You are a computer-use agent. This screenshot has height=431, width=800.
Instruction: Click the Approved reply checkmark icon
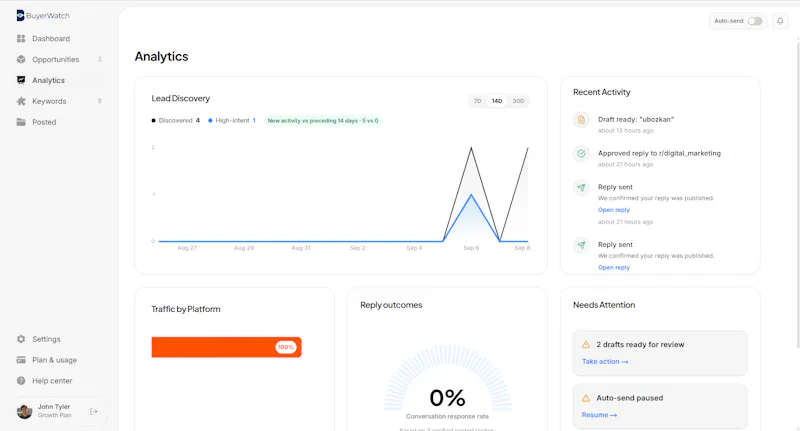pos(581,154)
